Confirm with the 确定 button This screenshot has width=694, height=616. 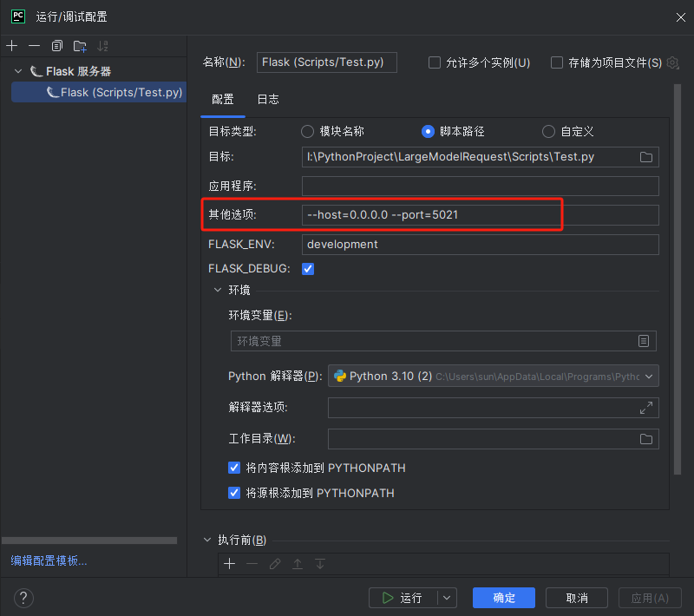tap(504, 598)
